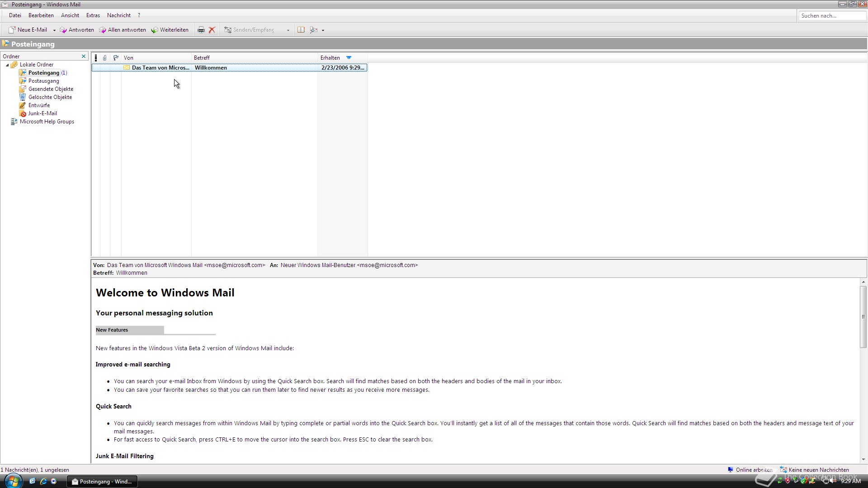Open the Nachricht menu

119,15
